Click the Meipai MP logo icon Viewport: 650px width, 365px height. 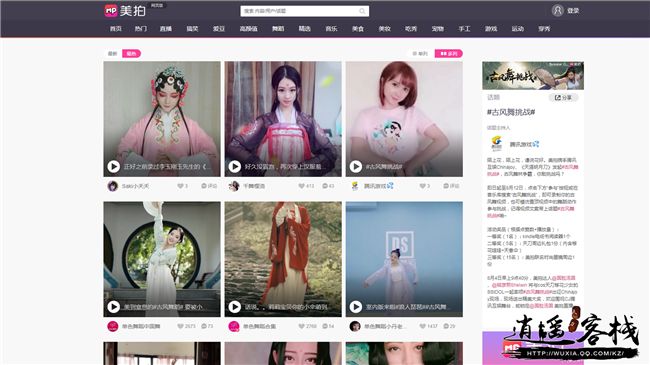tap(111, 10)
